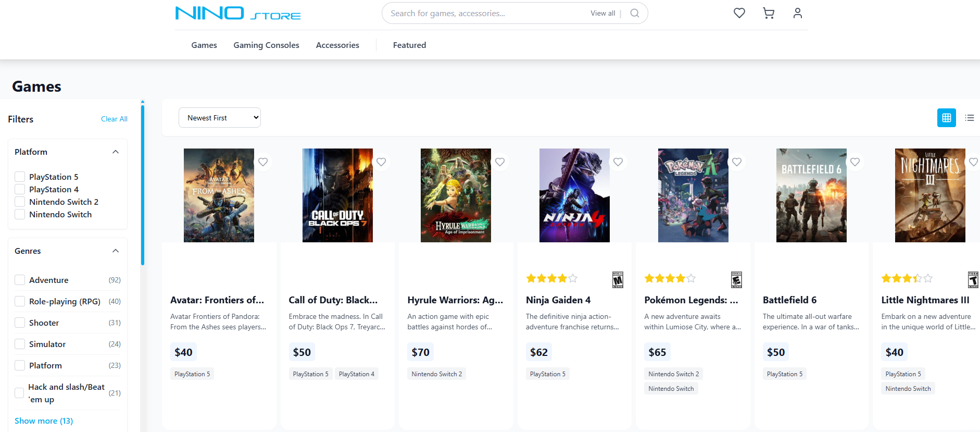Show more genres link
The width and height of the screenshot is (980, 432).
(x=44, y=421)
